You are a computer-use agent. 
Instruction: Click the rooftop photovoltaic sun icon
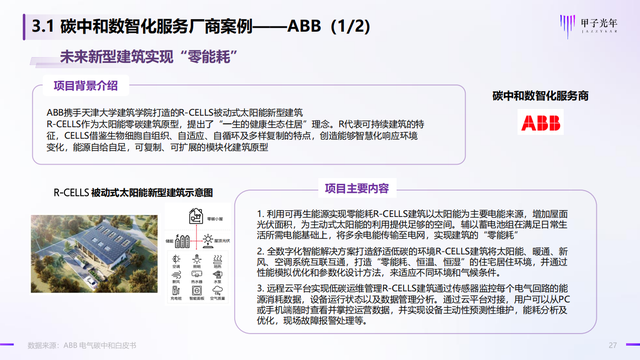pos(208,240)
